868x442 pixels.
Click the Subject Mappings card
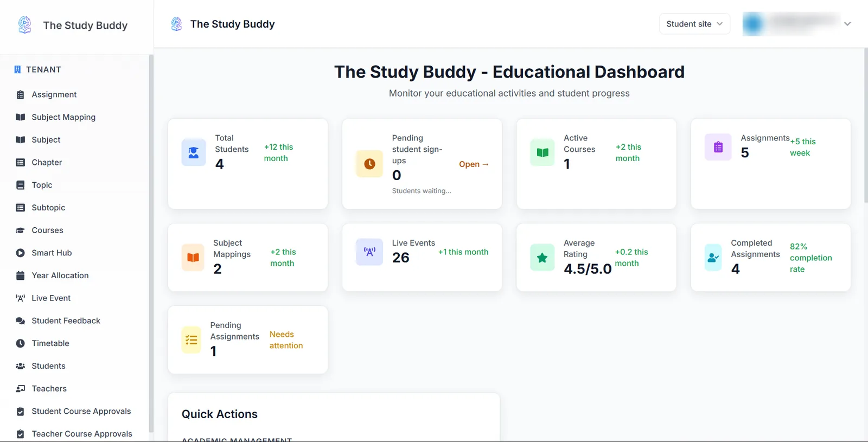(248, 258)
